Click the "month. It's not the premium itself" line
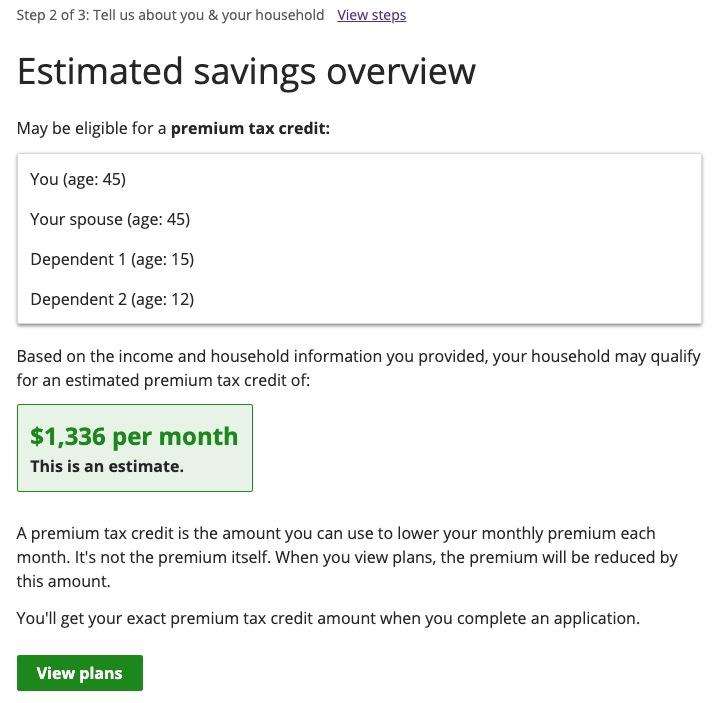Image resolution: width=715 pixels, height=703 pixels. (x=346, y=557)
